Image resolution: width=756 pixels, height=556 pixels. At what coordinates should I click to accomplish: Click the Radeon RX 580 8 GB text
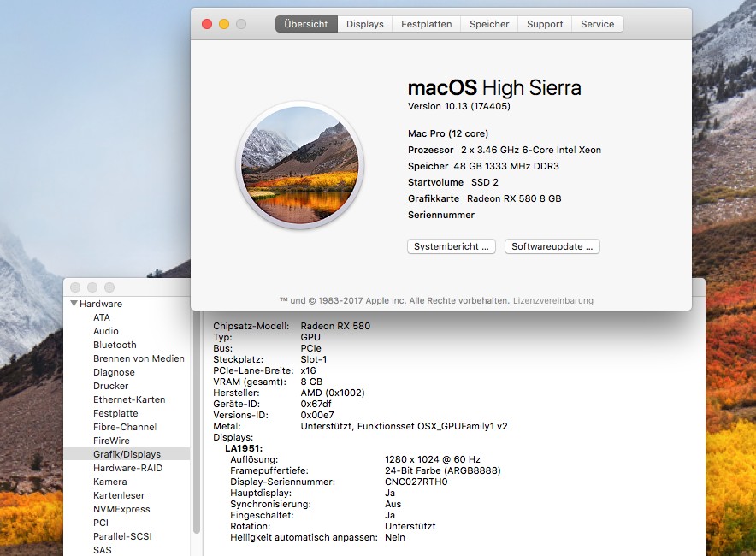pos(514,198)
